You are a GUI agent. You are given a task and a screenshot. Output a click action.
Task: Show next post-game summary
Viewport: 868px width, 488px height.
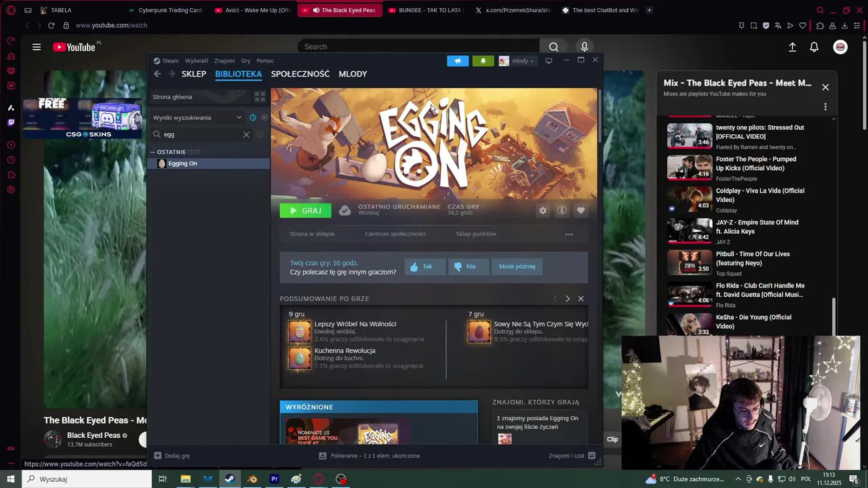pos(568,299)
